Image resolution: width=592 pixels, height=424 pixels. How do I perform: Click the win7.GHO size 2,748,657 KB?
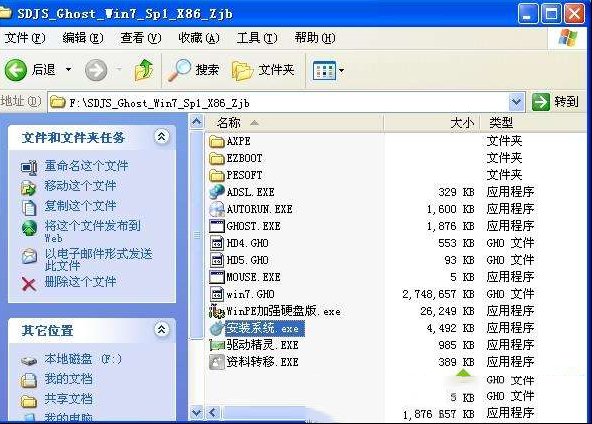438,294
